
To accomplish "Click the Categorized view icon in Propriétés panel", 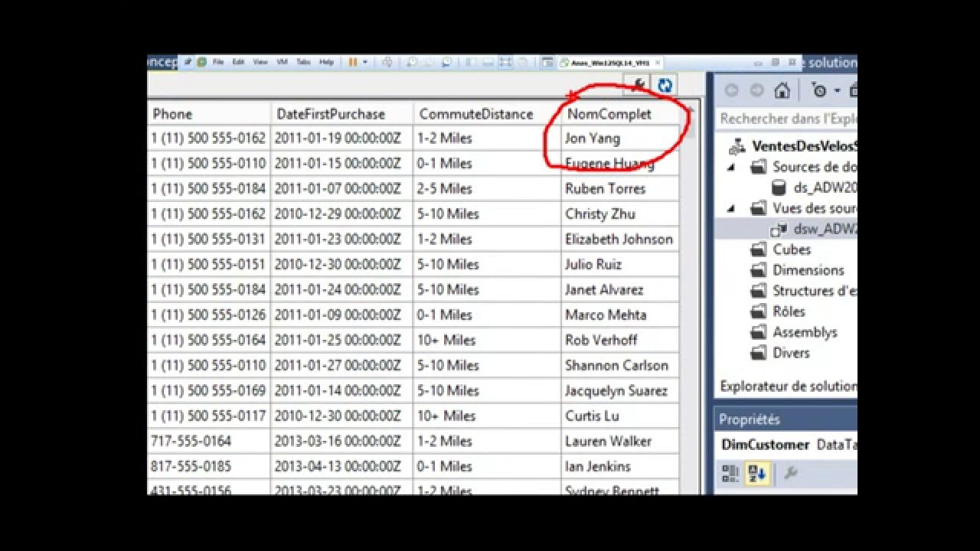I will coord(730,474).
